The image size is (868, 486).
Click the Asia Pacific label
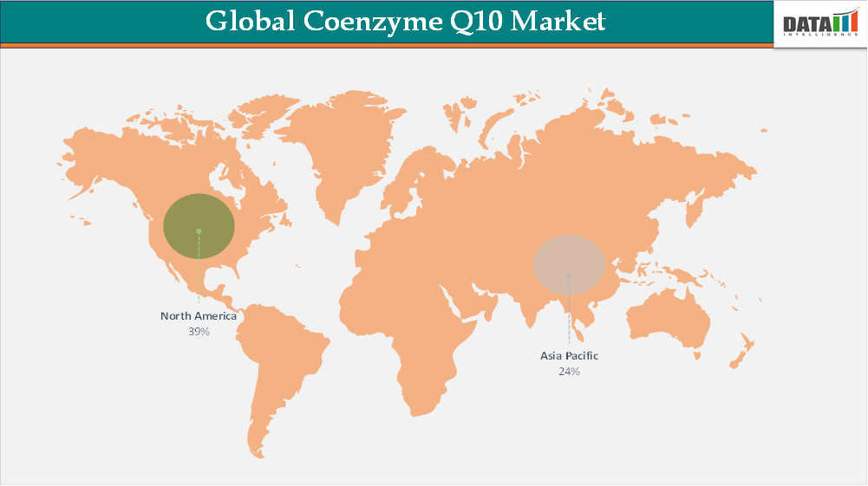(569, 355)
